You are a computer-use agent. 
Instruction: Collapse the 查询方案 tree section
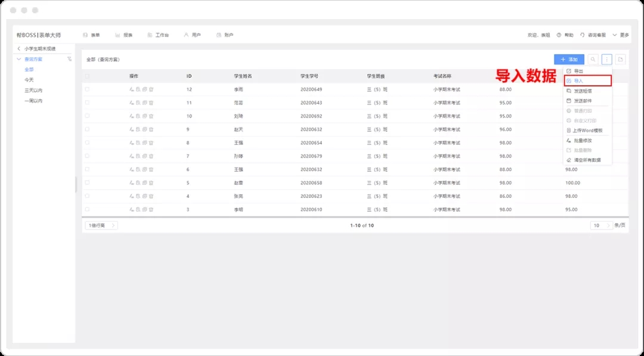click(19, 59)
